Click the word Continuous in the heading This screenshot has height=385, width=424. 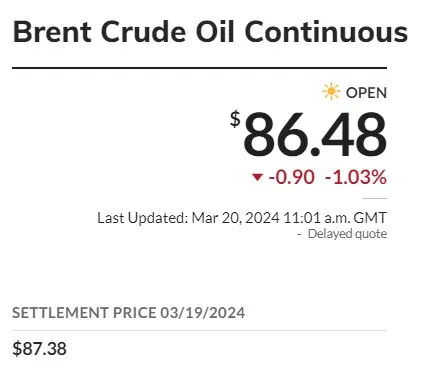point(326,32)
